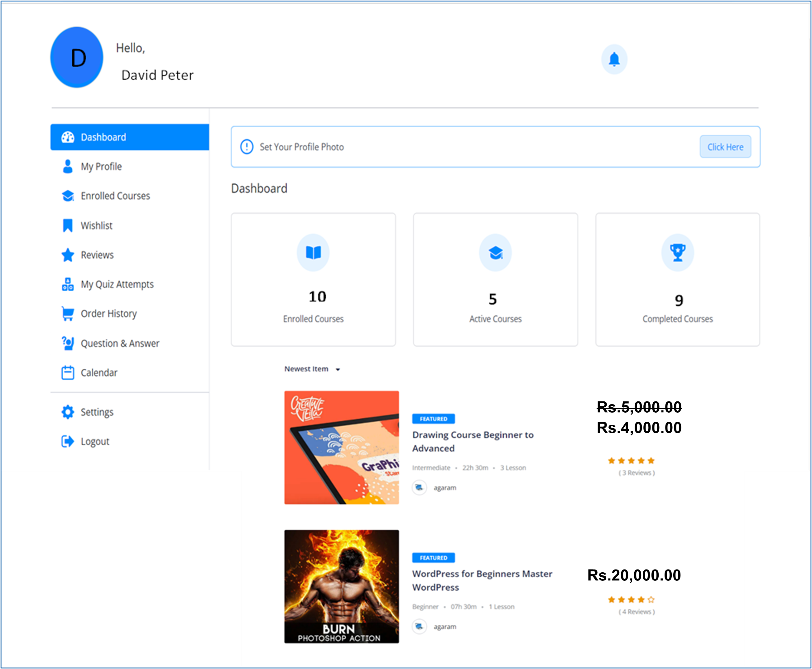Open WordPress for Beginners Master WordPress link
Screen dimensions: 812x669
click(x=482, y=580)
